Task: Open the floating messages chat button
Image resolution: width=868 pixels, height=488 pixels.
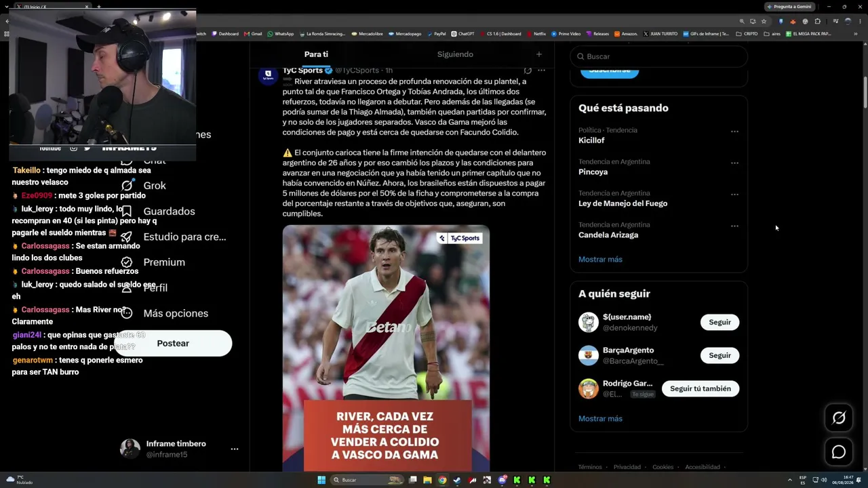Action: click(x=839, y=452)
